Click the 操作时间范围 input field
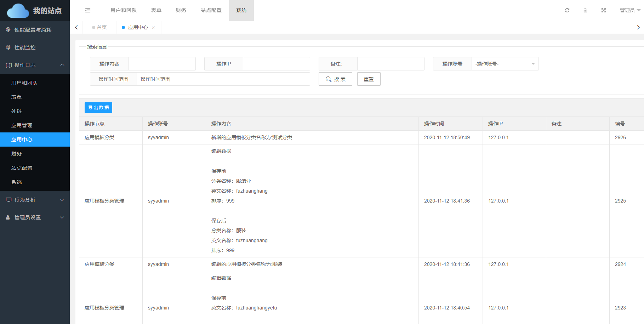The height and width of the screenshot is (324, 644). click(223, 79)
